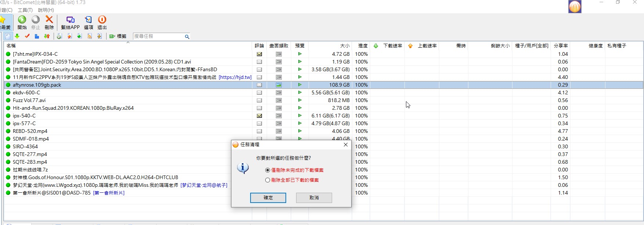This screenshot has height=225, width=644.
Task: Click the orange RSS feed filter icon
Action: [x=90, y=36]
